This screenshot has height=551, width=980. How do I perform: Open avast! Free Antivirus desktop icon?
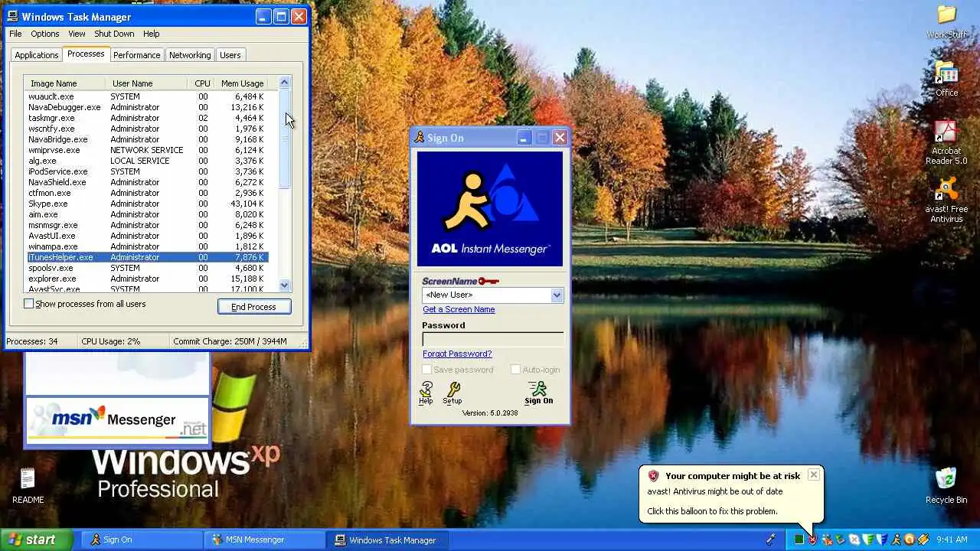(x=947, y=201)
